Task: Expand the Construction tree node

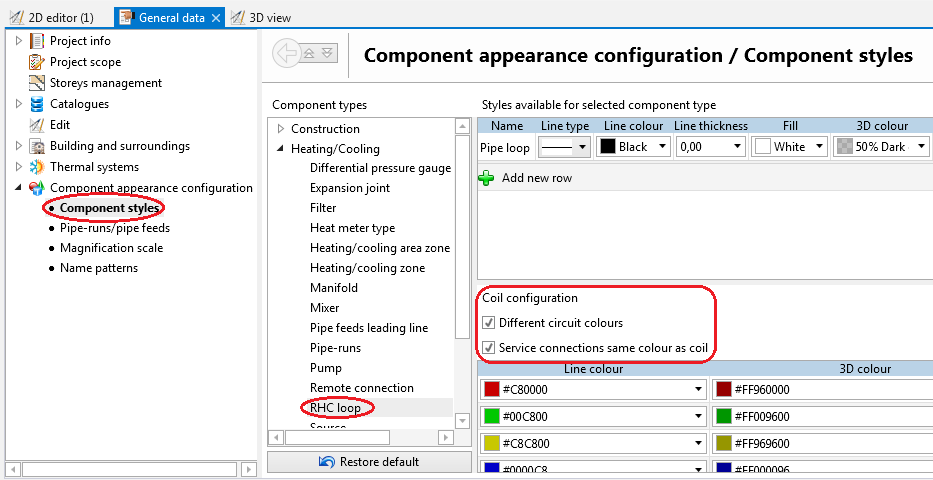Action: coord(280,129)
